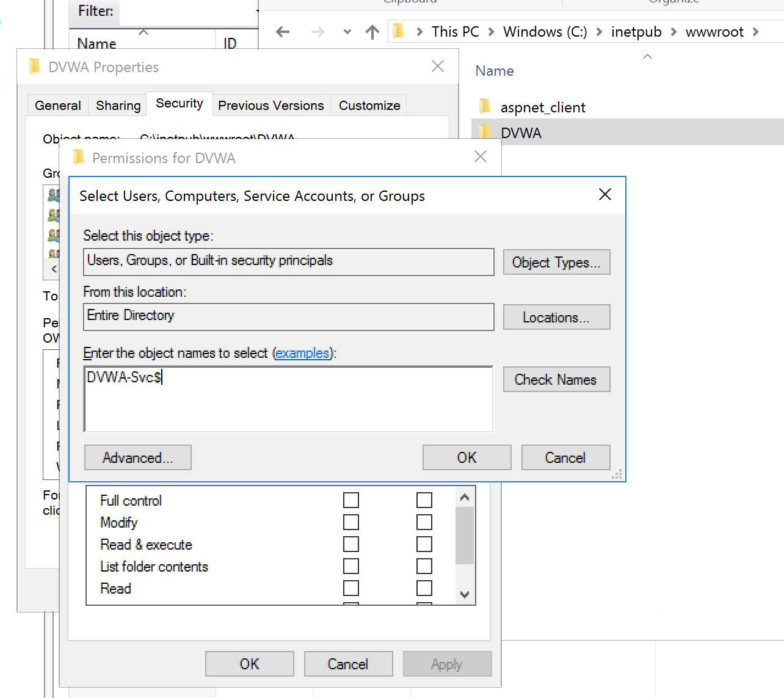This screenshot has height=698, width=784.
Task: Expand the chevron after wwwroot in address bar
Action: coord(755,32)
